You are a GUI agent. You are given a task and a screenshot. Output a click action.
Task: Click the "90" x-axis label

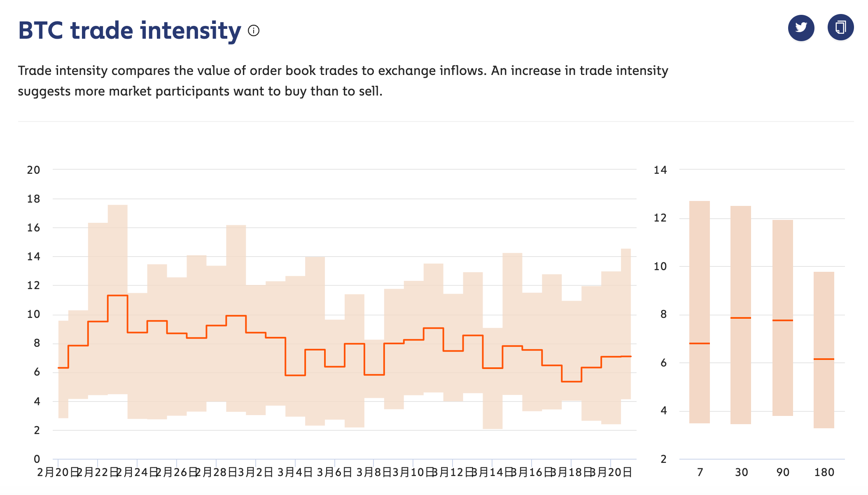(x=783, y=472)
